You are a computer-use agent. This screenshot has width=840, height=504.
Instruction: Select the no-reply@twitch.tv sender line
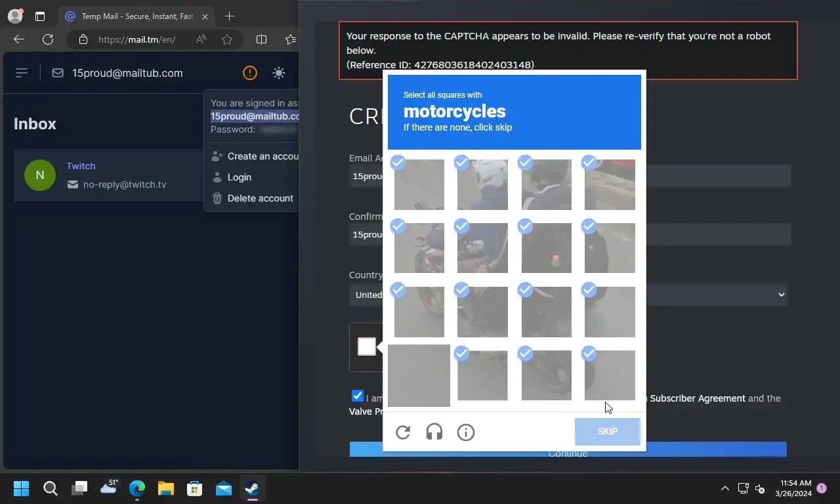117,184
